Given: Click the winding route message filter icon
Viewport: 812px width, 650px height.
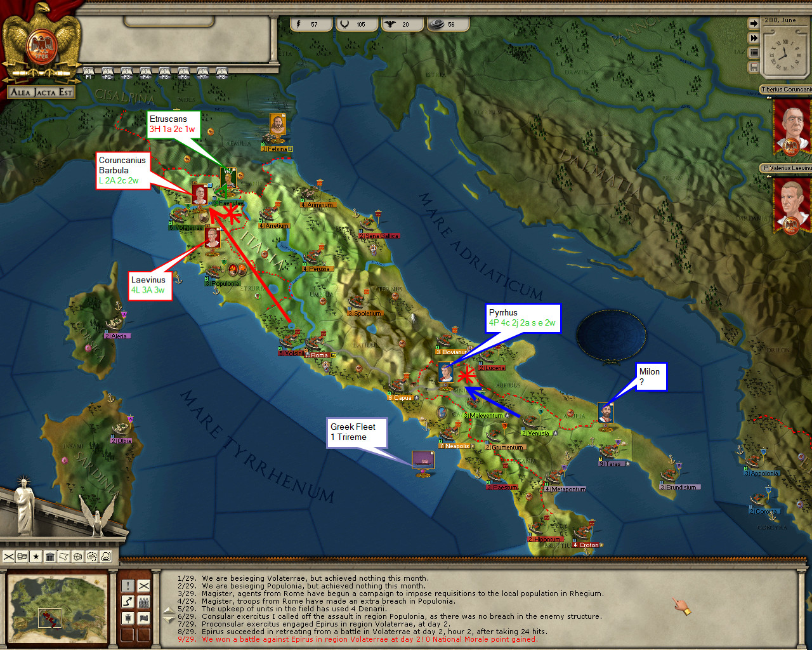Looking at the screenshot, I should point(128,602).
